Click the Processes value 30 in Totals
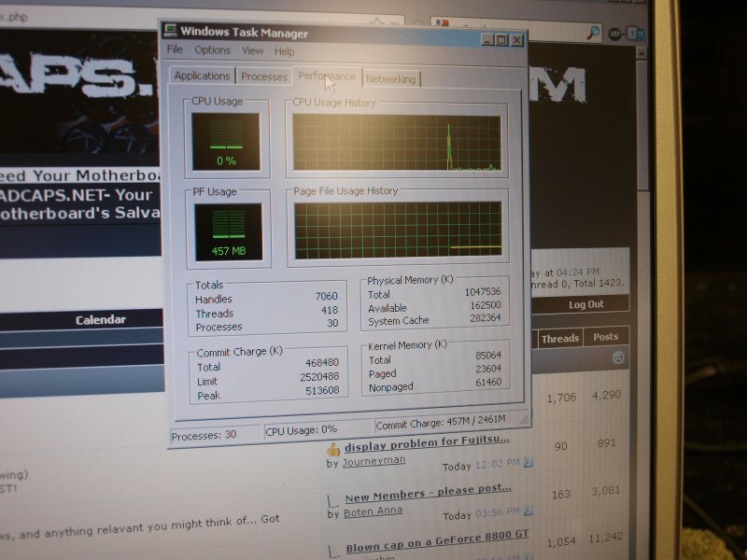747x560 pixels. pyautogui.click(x=332, y=323)
